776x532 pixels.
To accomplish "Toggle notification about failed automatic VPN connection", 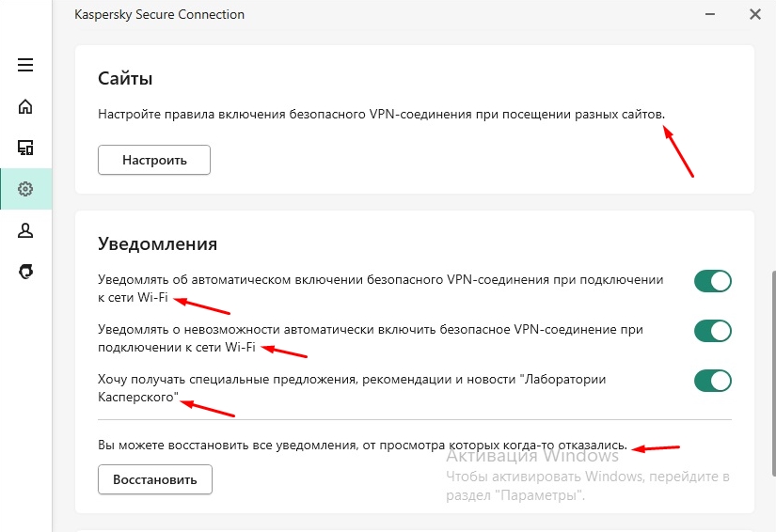I will [712, 331].
